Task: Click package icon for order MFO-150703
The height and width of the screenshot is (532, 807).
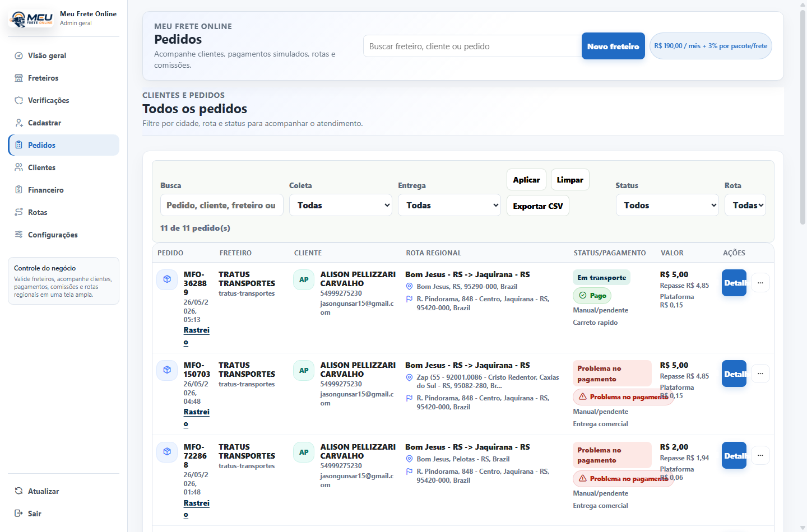Action: [x=167, y=370]
